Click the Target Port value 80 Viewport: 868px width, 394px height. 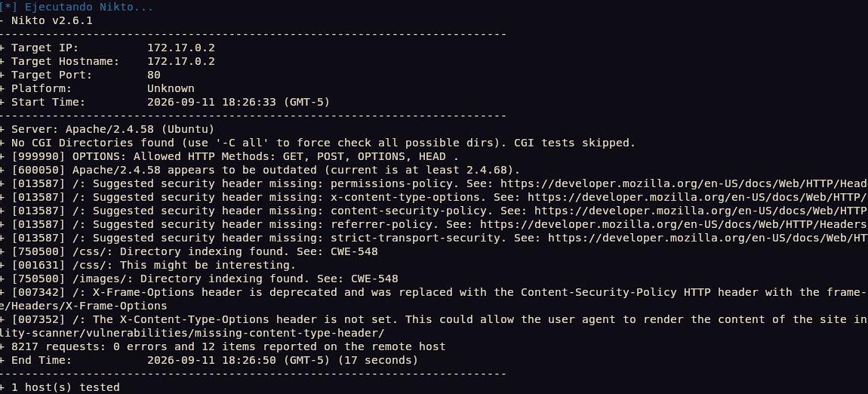pos(154,75)
